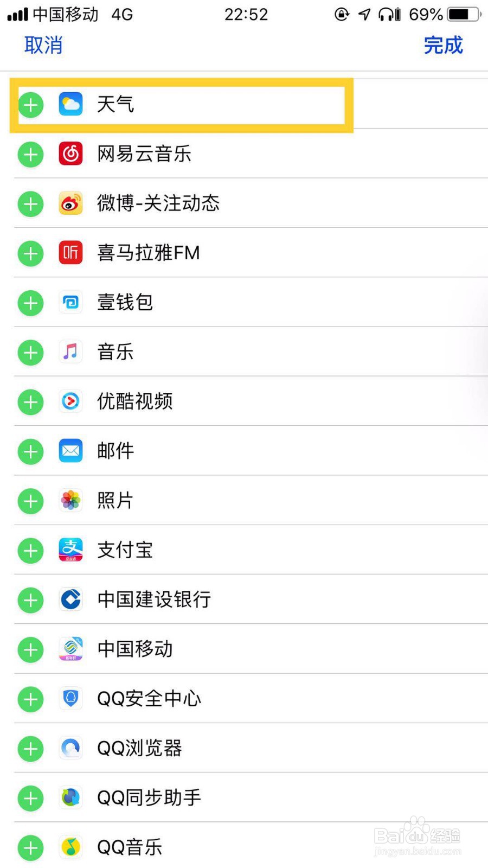
Task: Add the 壹钱包 widget using green plus
Action: point(31,303)
